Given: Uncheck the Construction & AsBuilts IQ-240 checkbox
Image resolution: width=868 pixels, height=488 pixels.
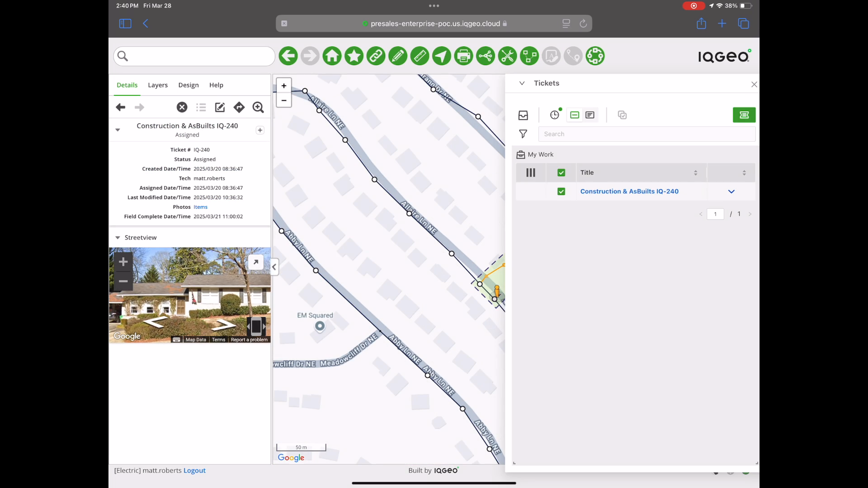Looking at the screenshot, I should 561,192.
